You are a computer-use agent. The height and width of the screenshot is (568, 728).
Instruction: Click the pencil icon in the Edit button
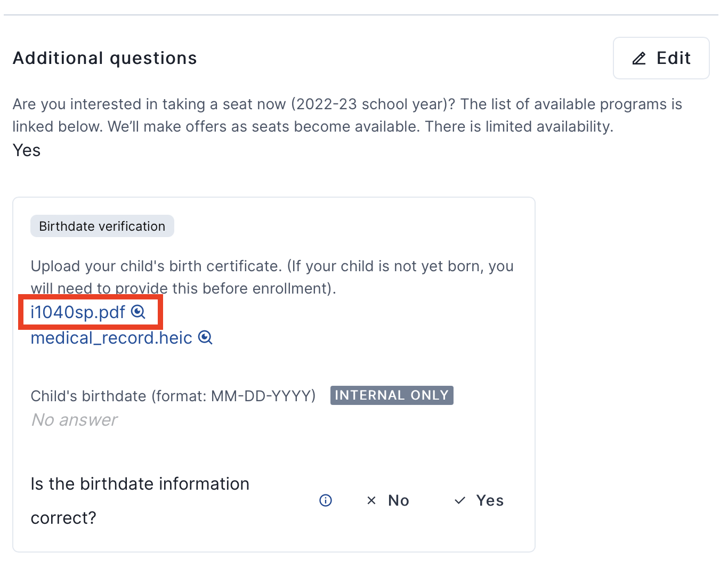point(639,58)
